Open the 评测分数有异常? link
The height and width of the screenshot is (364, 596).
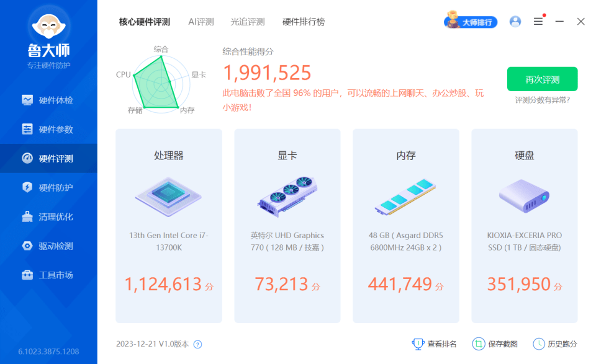pyautogui.click(x=543, y=100)
